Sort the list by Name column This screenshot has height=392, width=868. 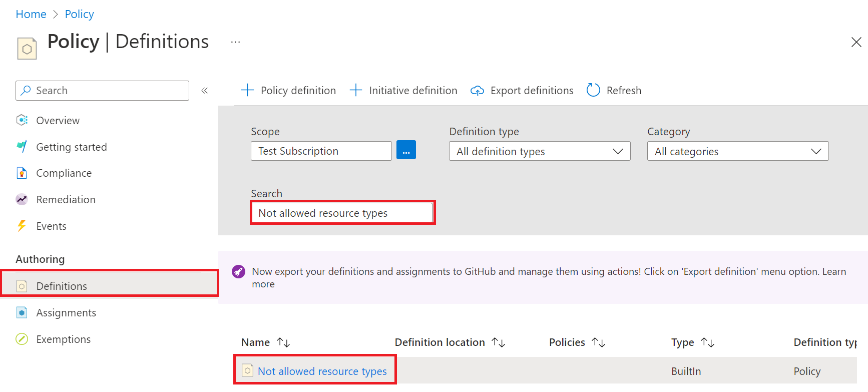(283, 342)
